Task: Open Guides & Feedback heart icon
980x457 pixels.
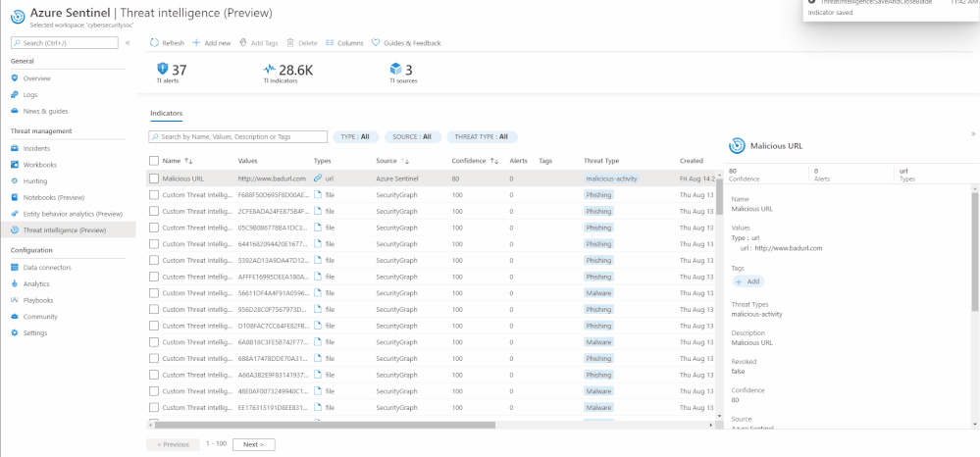Action: pos(376,43)
